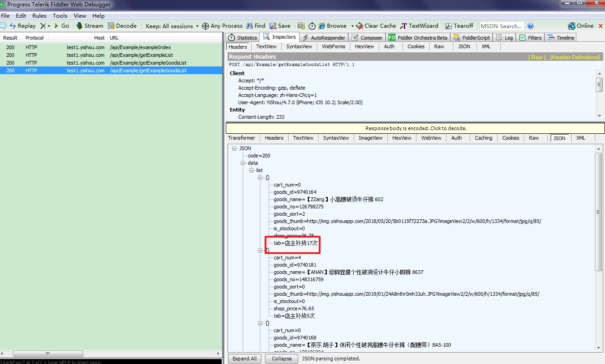Viewport: 605px width, 364px height.
Task: Focus the MSDN Search input box
Action: (x=502, y=26)
